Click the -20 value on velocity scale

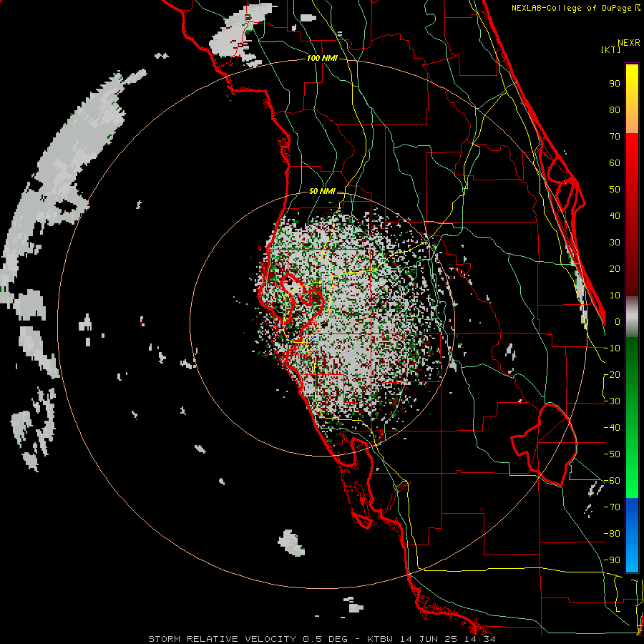[612, 375]
